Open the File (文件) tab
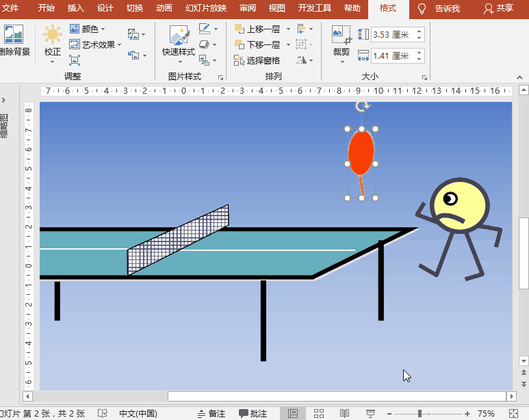This screenshot has height=420, width=529. tap(10, 8)
